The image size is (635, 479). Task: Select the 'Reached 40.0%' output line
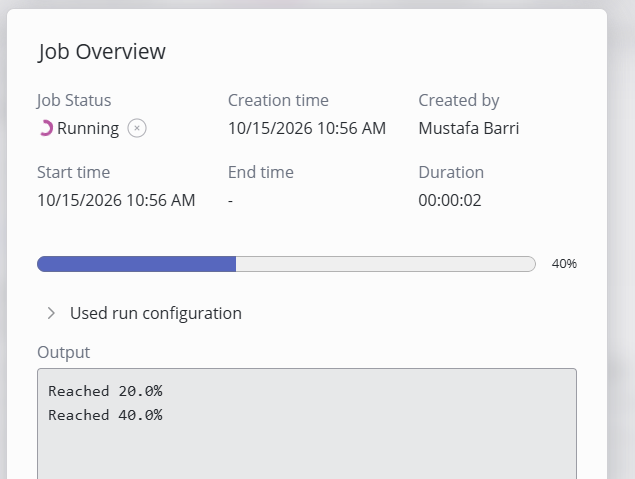105,415
